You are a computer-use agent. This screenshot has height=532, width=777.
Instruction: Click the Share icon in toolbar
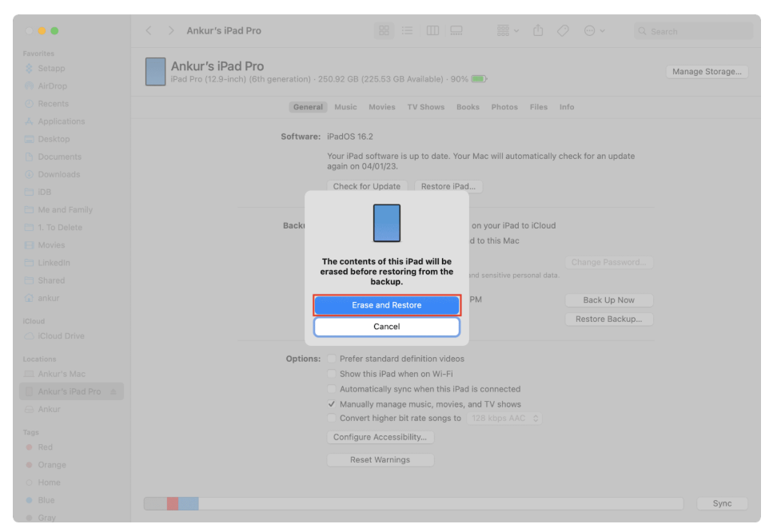pos(538,30)
